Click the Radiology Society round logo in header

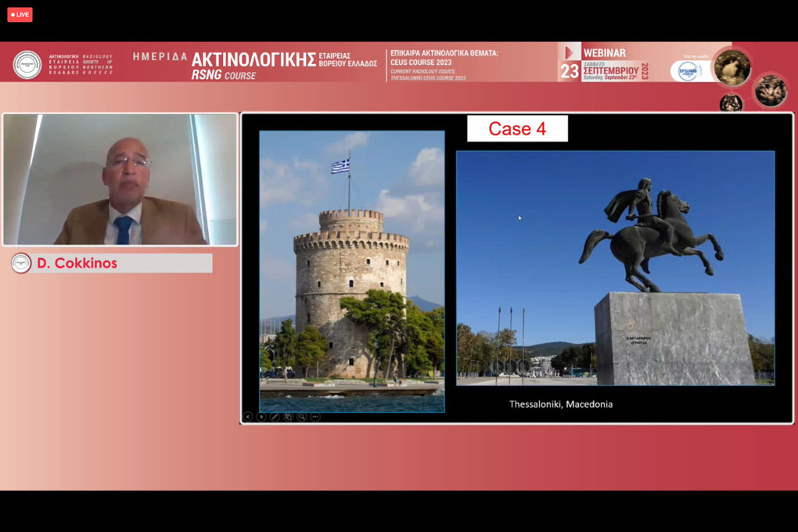[27, 64]
